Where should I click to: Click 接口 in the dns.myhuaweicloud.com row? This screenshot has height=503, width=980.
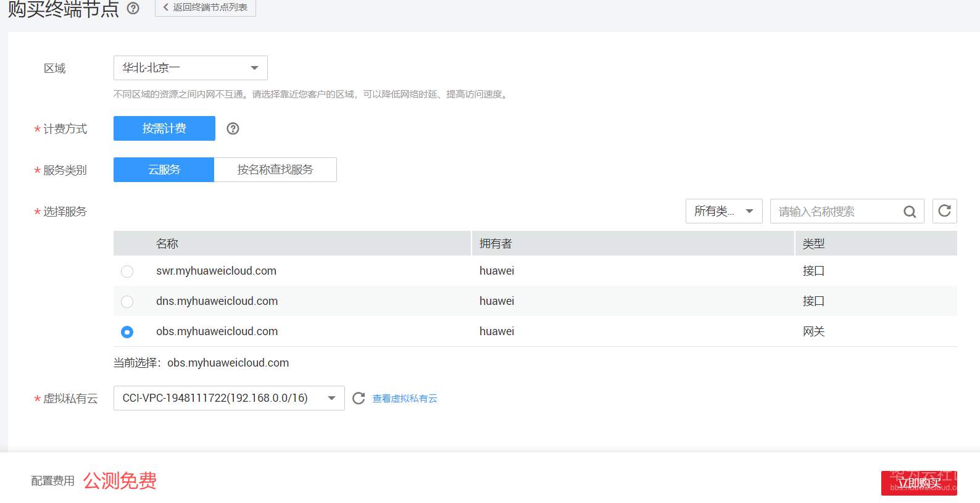pyautogui.click(x=814, y=301)
